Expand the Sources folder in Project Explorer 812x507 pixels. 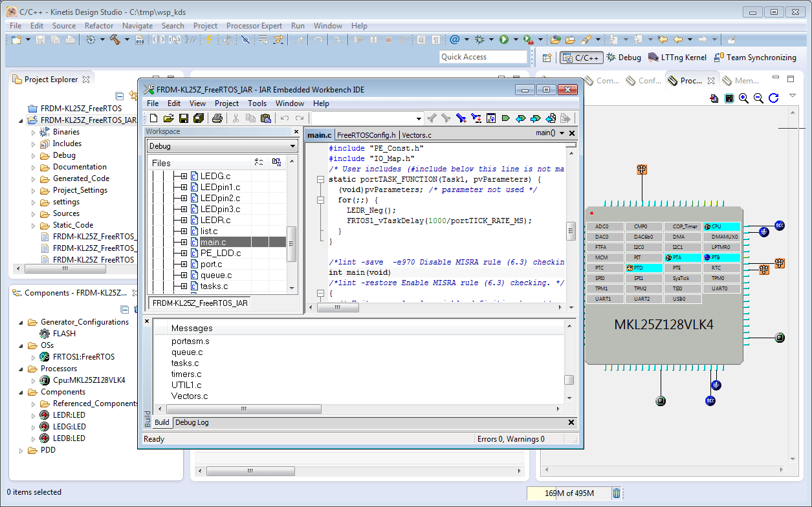(34, 213)
